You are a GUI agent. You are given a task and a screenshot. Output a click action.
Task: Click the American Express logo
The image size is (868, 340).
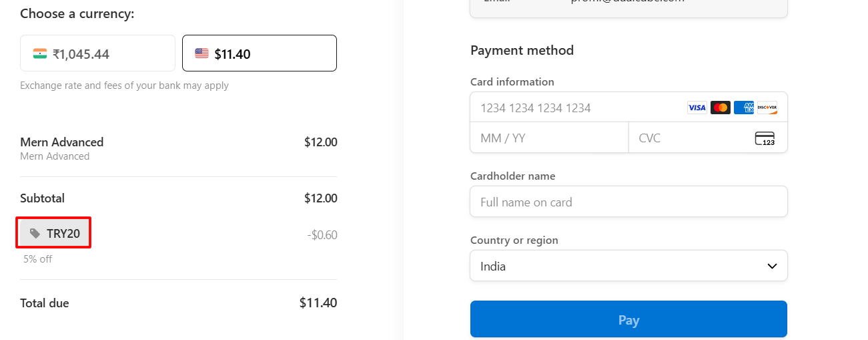tap(743, 108)
